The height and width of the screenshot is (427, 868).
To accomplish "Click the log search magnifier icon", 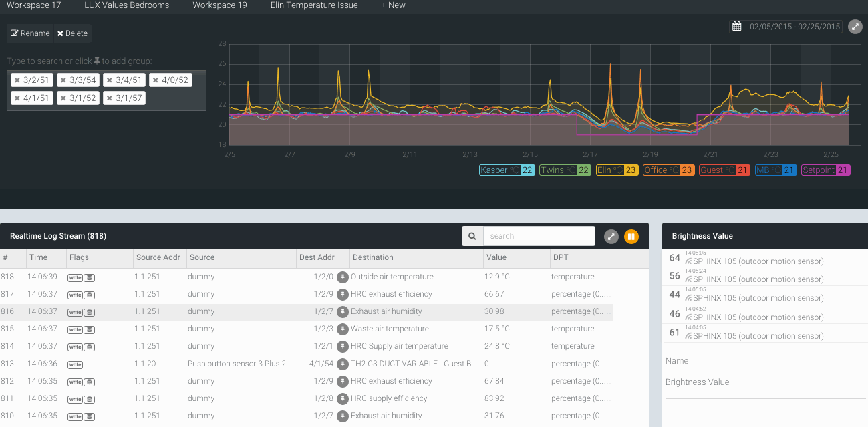I will (x=472, y=236).
